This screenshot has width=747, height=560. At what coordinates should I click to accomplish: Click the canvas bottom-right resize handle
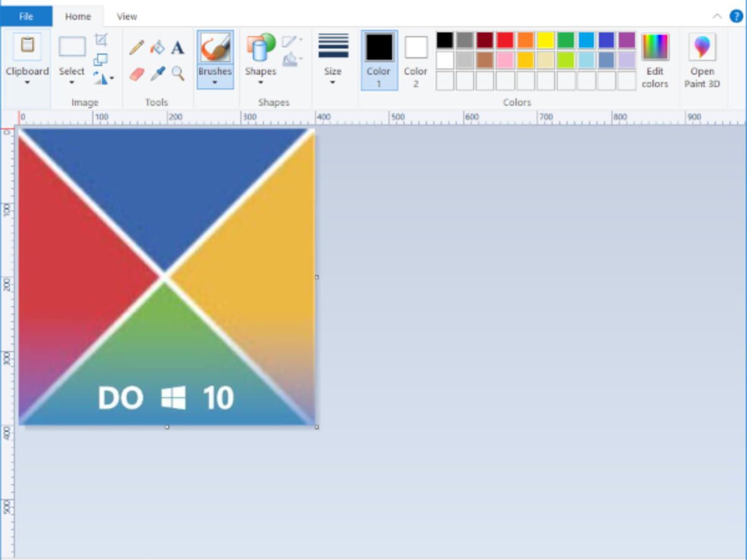317,427
